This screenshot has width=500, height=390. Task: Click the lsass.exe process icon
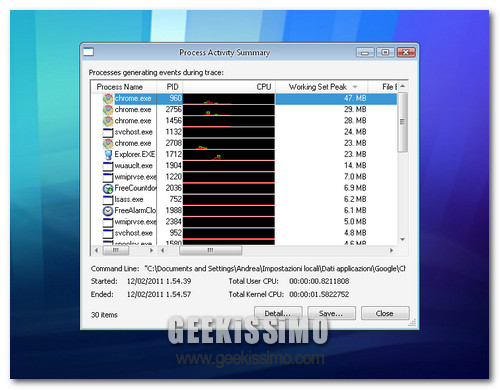[108, 200]
